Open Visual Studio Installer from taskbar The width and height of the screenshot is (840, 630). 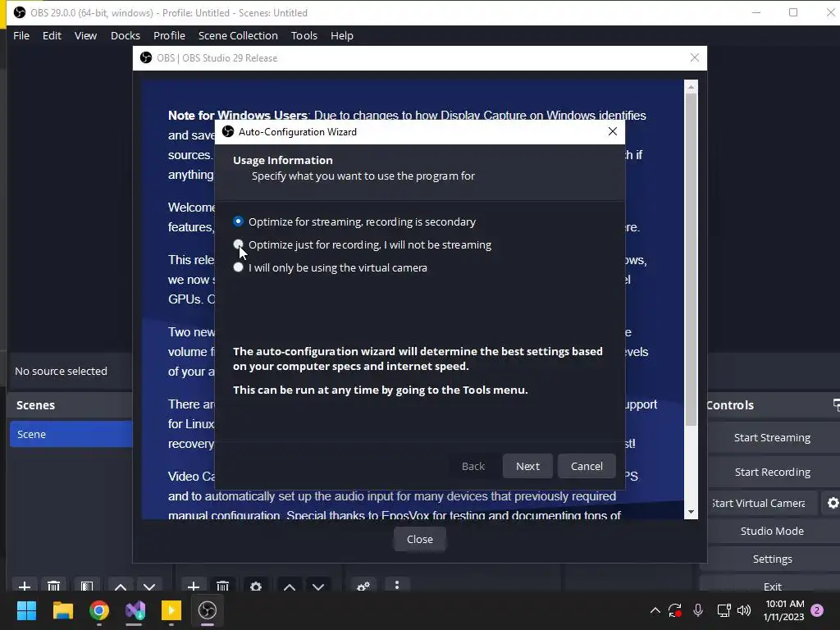(135, 610)
